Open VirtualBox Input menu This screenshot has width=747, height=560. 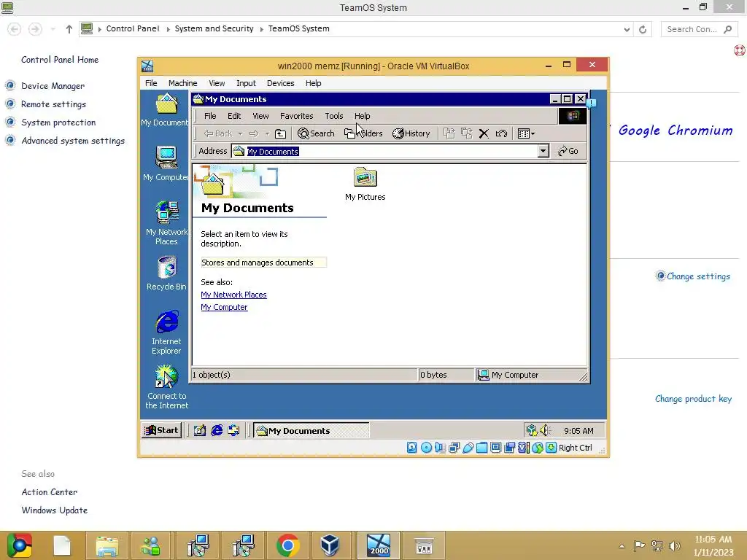(246, 83)
